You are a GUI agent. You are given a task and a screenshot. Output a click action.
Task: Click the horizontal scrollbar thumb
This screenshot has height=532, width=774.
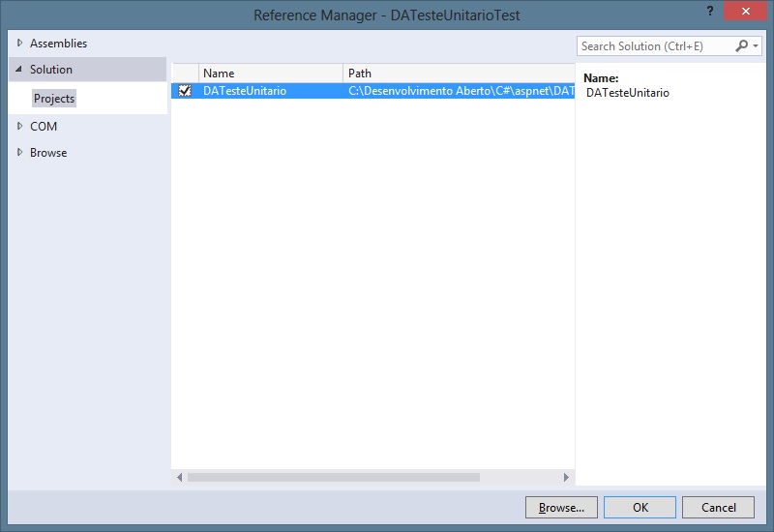333,477
